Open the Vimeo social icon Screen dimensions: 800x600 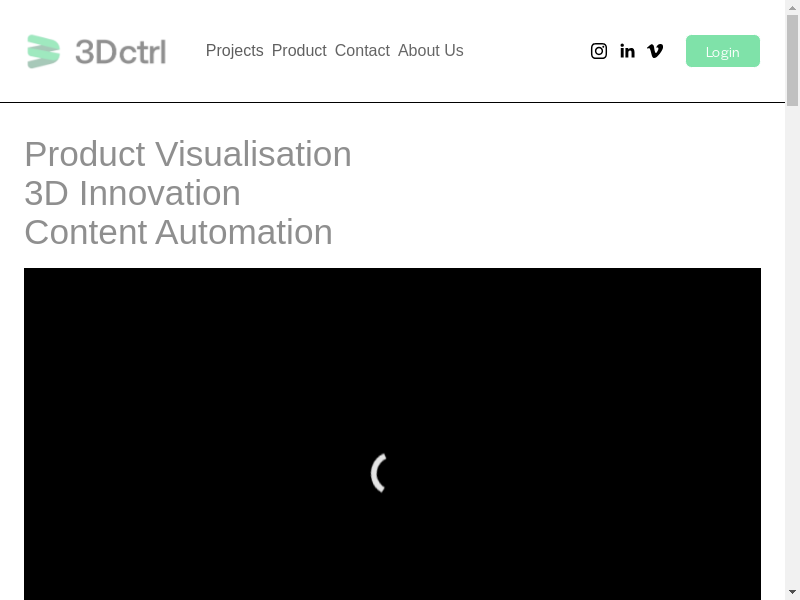pos(655,51)
